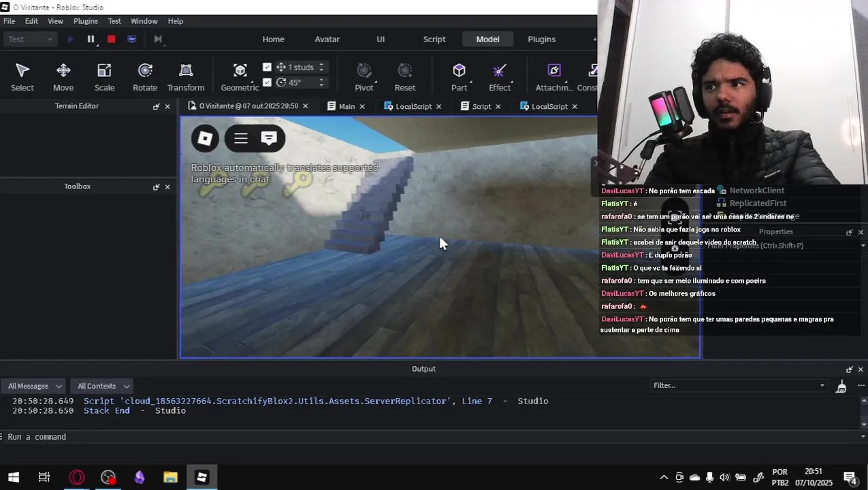Open the in-game hamburger menu
868x490 pixels.
tap(240, 138)
